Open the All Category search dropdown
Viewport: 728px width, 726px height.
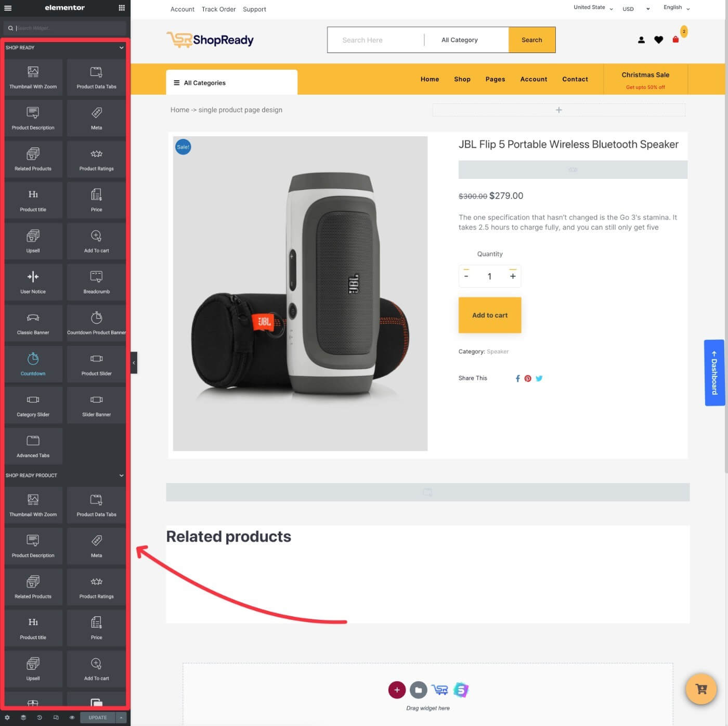click(466, 40)
